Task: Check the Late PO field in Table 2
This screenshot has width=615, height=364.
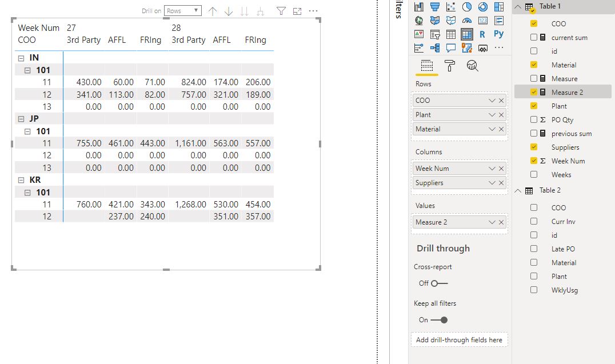Action: point(534,249)
